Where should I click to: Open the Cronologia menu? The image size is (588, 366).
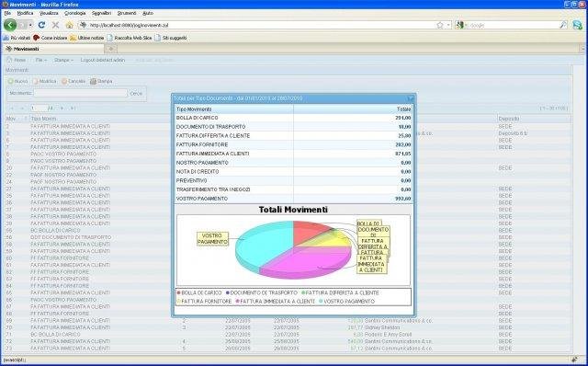(75, 13)
